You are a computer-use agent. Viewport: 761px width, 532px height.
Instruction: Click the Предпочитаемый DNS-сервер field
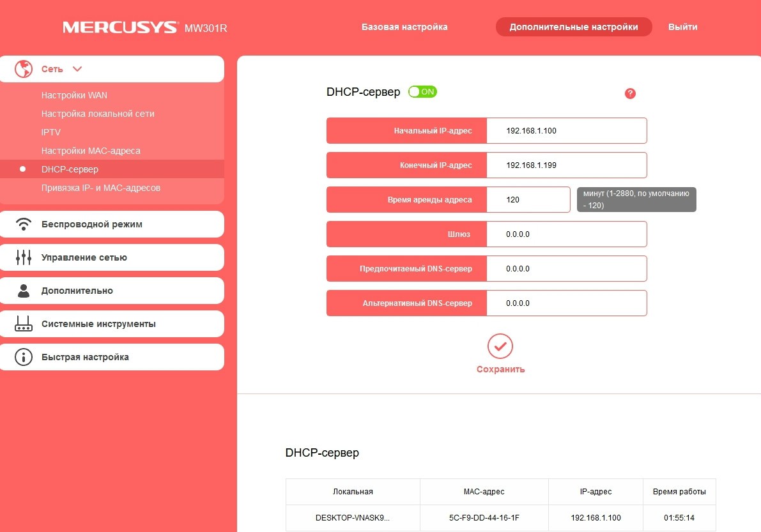(566, 268)
